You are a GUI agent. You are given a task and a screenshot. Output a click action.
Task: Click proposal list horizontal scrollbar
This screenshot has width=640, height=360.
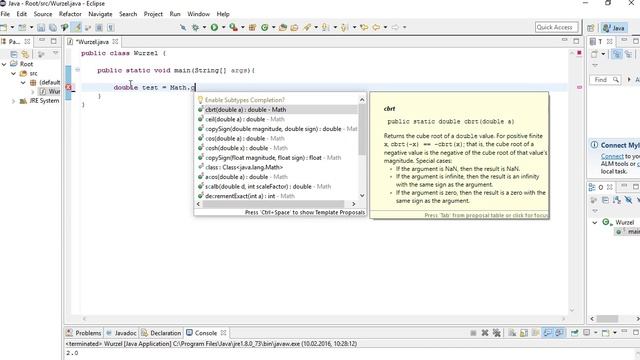tap(273, 204)
